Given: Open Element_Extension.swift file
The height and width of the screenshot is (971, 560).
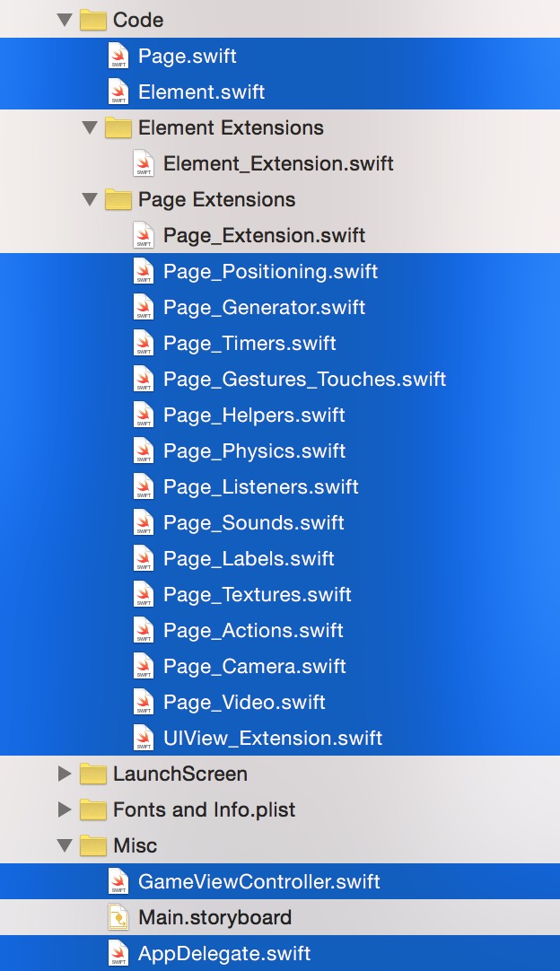Looking at the screenshot, I should point(278,164).
